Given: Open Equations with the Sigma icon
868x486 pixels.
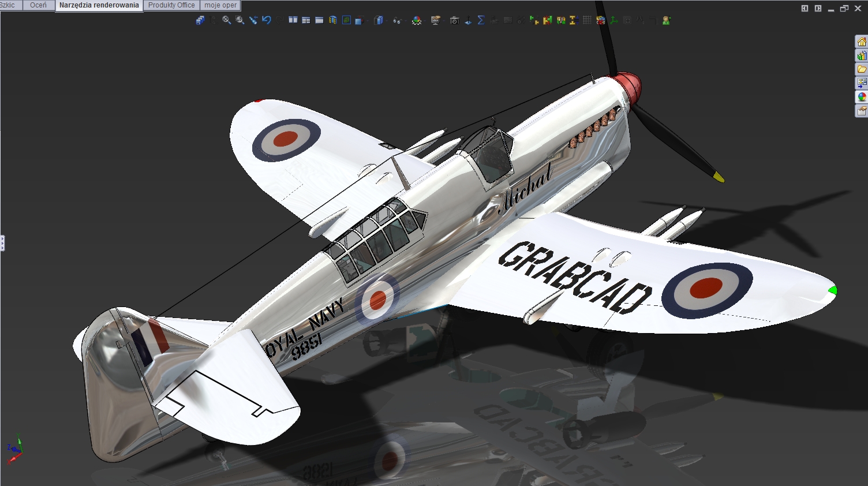Looking at the screenshot, I should tap(481, 20).
